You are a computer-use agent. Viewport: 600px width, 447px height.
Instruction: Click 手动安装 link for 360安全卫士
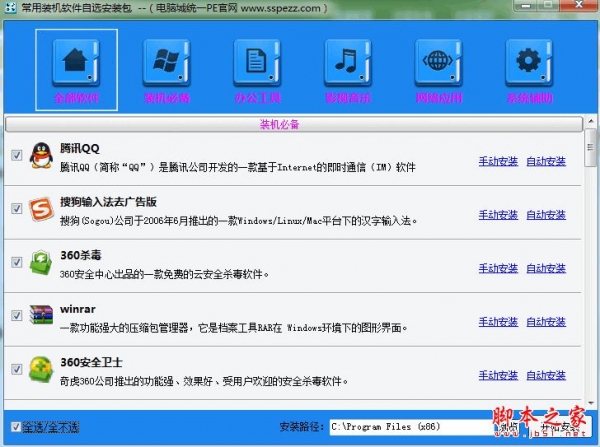(498, 375)
